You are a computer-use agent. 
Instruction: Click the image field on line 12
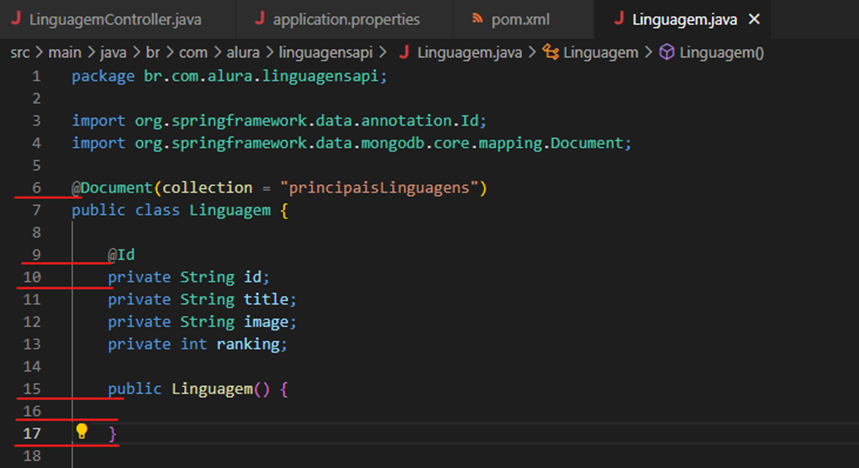(266, 322)
